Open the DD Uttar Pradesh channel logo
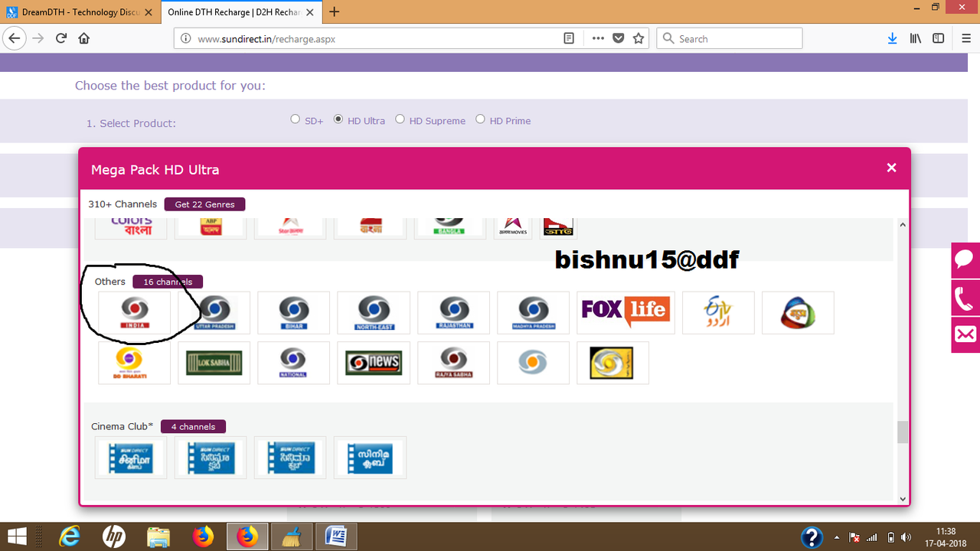 [214, 312]
